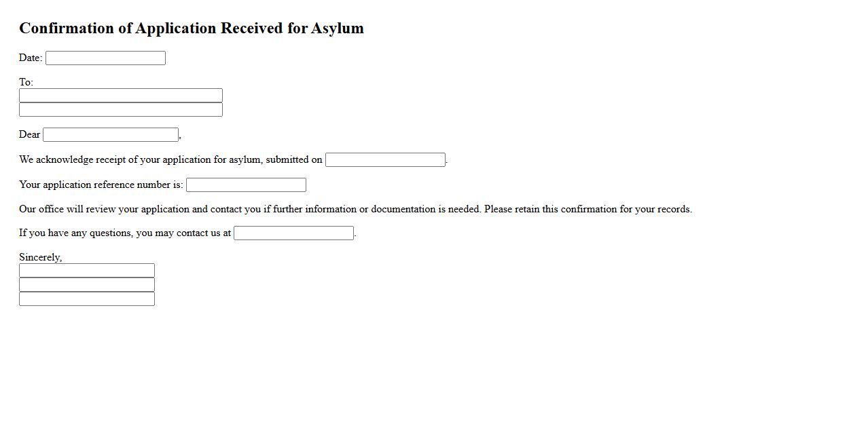Click the Date input field
868x441 pixels.
coord(105,58)
